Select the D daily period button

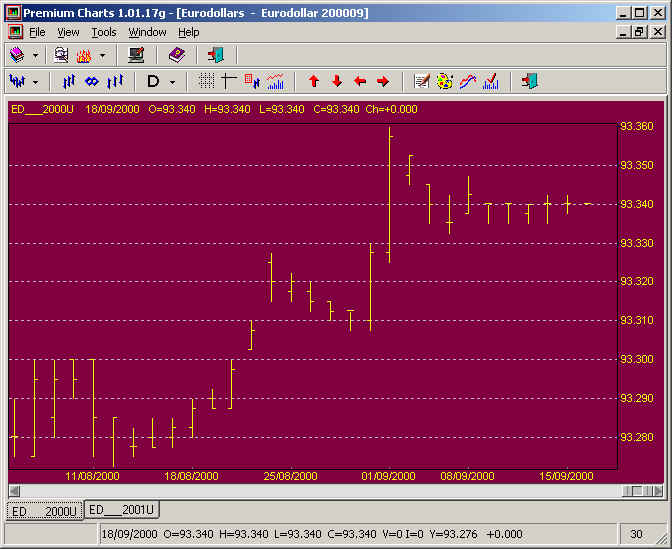point(153,81)
